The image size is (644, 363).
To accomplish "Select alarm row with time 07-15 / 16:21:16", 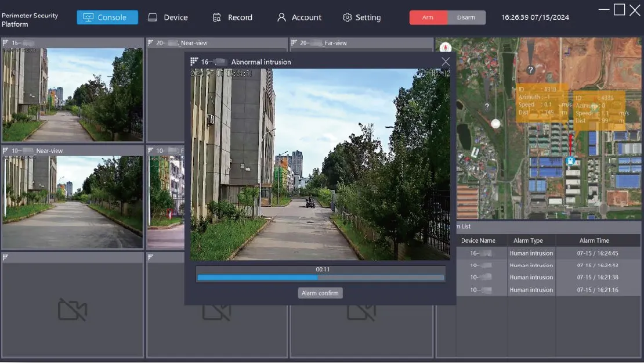I will tap(548, 290).
